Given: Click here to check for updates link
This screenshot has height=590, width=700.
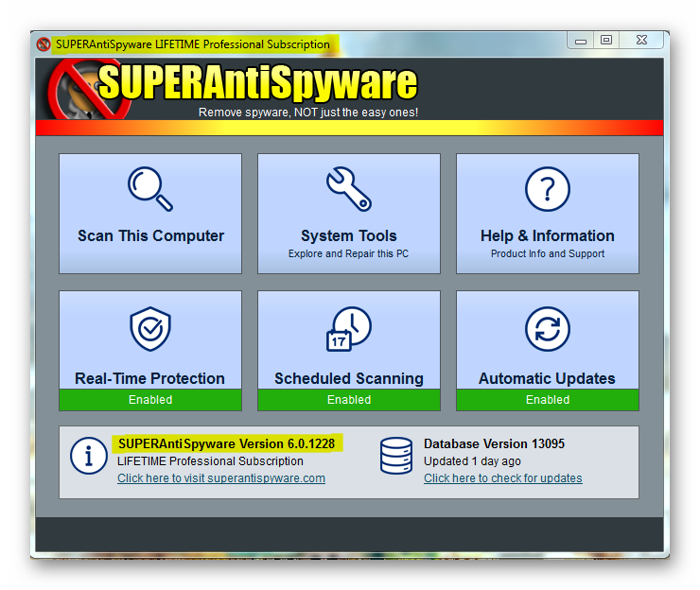Looking at the screenshot, I should point(503,478).
